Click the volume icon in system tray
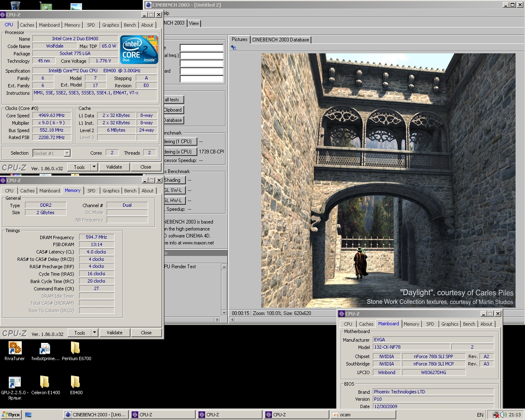 coord(503,415)
